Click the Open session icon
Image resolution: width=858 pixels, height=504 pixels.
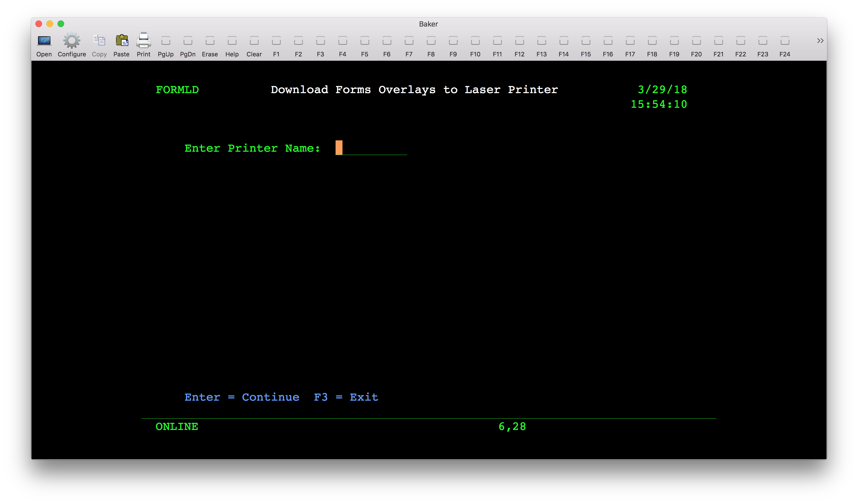point(44,41)
